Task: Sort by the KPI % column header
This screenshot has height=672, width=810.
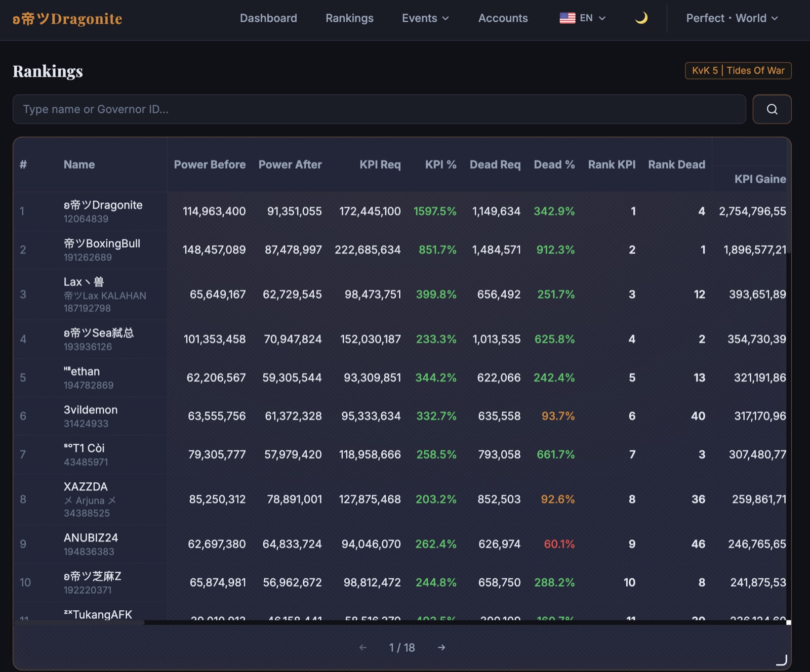Action: coord(440,164)
